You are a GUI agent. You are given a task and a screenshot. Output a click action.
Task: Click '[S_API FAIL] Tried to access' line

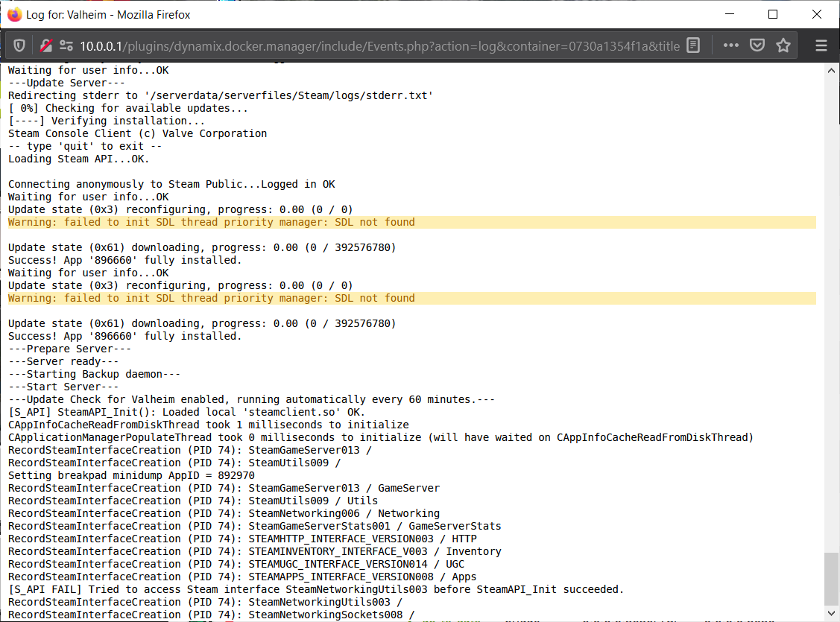click(x=316, y=590)
